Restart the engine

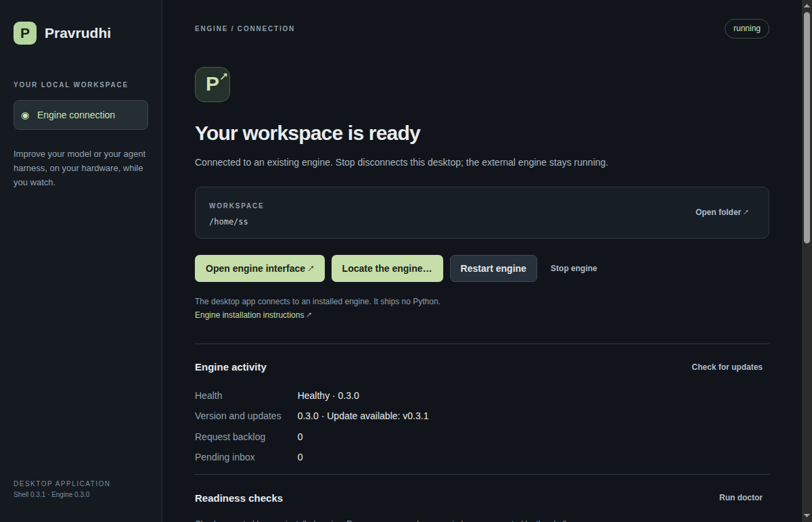[x=493, y=268]
